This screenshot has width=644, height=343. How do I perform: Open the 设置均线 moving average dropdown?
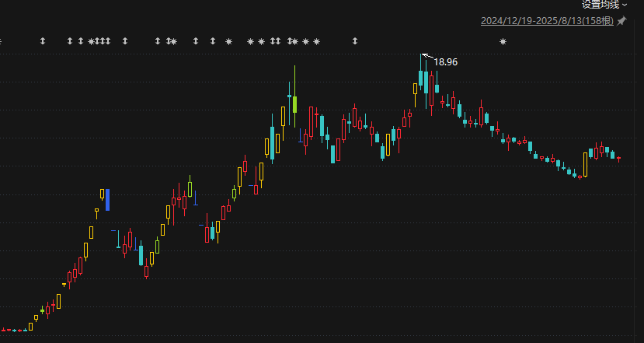[604, 5]
